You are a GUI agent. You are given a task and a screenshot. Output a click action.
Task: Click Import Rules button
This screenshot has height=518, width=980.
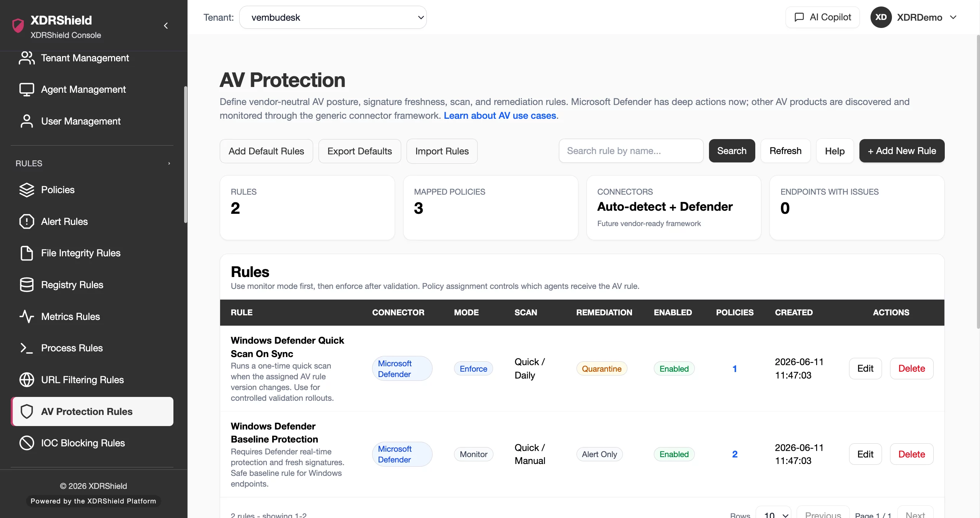click(x=442, y=151)
